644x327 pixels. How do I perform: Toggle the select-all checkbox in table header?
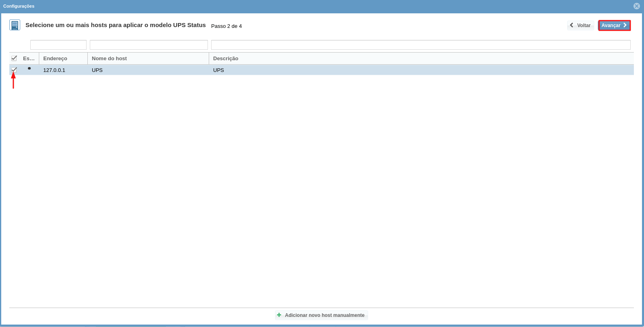(x=14, y=58)
